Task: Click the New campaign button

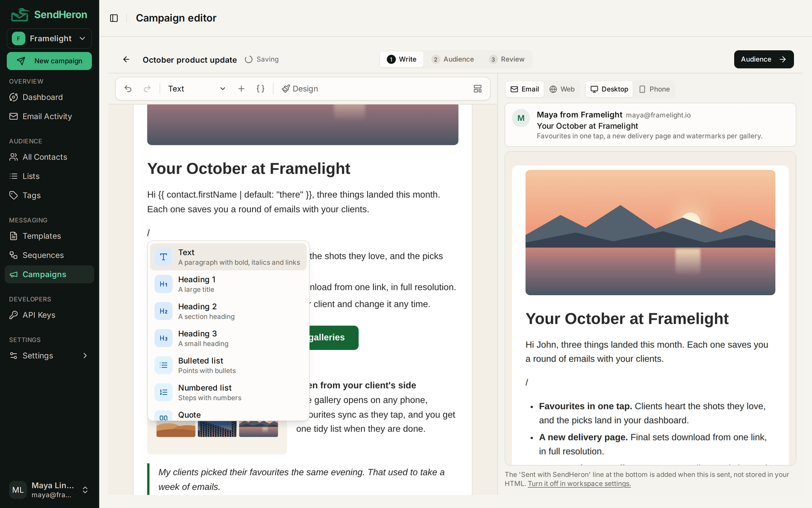Action: pyautogui.click(x=49, y=61)
